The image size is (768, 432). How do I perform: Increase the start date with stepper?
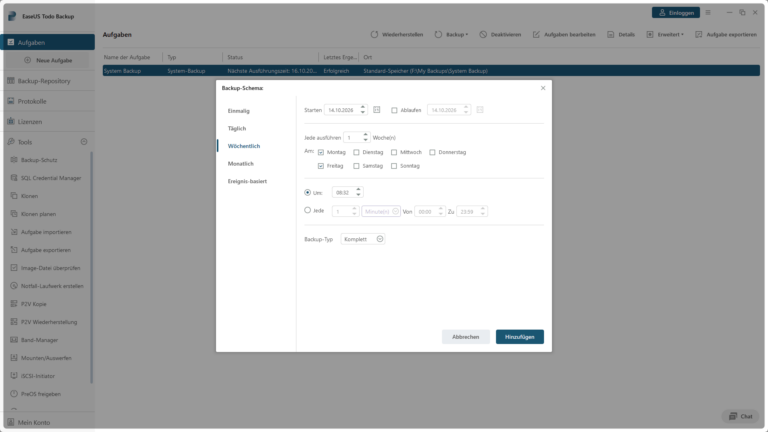(363, 107)
